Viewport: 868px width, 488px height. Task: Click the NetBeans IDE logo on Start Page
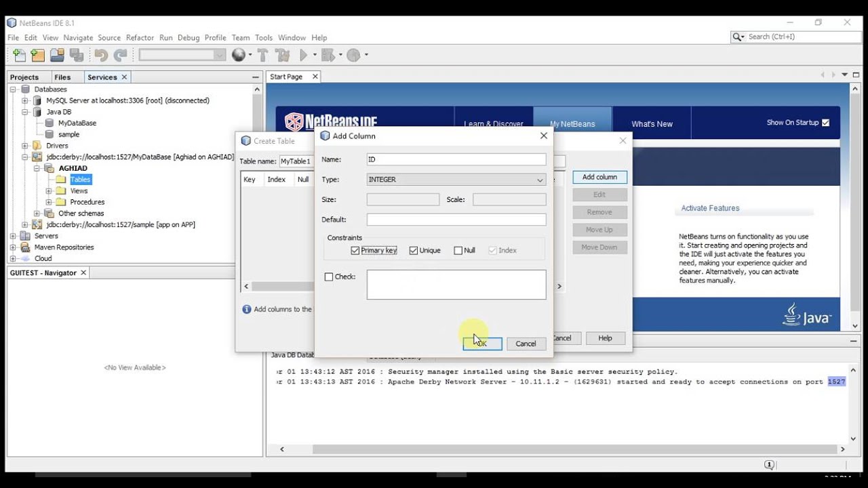[x=330, y=122]
